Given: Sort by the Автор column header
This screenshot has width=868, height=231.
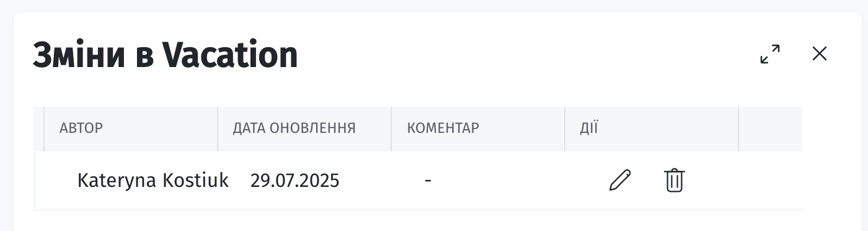Looking at the screenshot, I should click(x=81, y=129).
